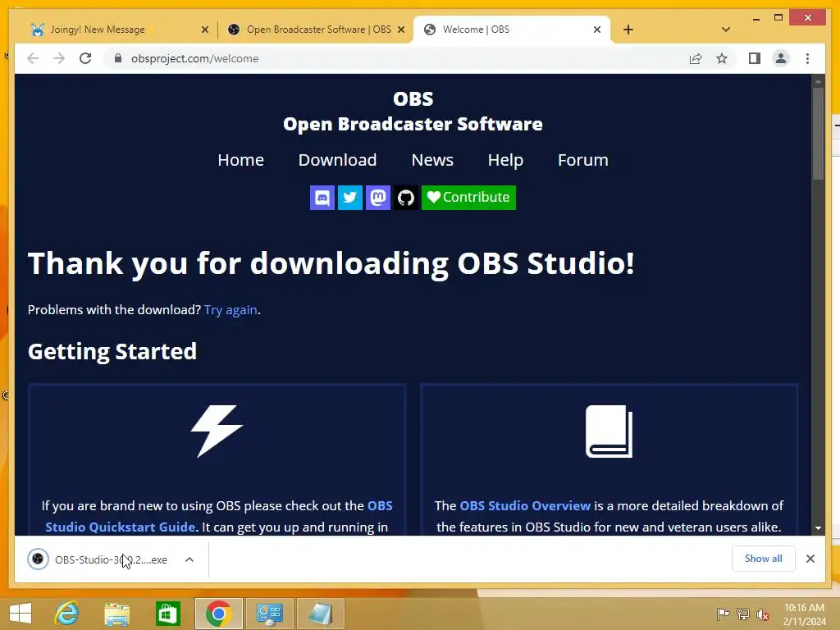The height and width of the screenshot is (630, 840).
Task: Click the page vertical scrollbar thumb
Action: click(818, 134)
